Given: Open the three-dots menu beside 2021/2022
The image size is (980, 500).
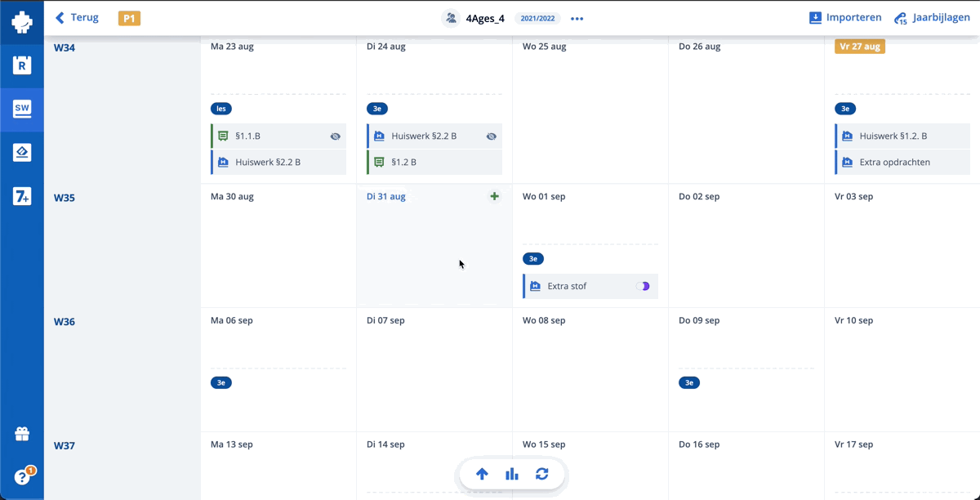Looking at the screenshot, I should click(x=577, y=19).
